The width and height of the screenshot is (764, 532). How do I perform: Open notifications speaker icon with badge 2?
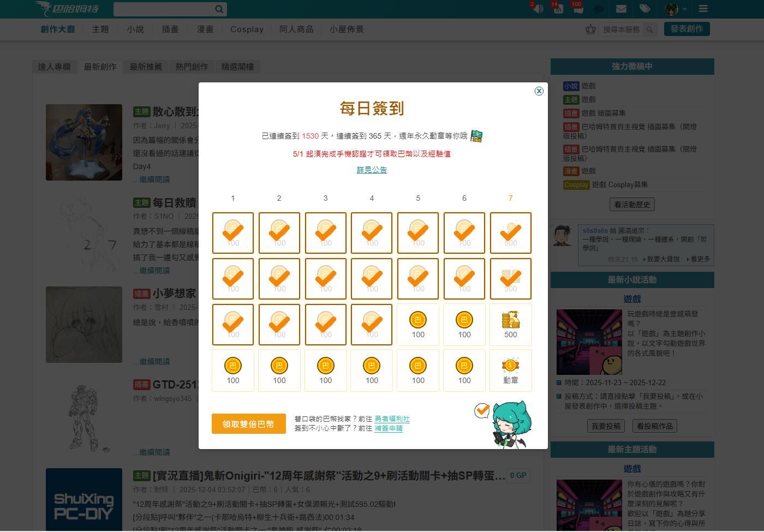click(538, 9)
